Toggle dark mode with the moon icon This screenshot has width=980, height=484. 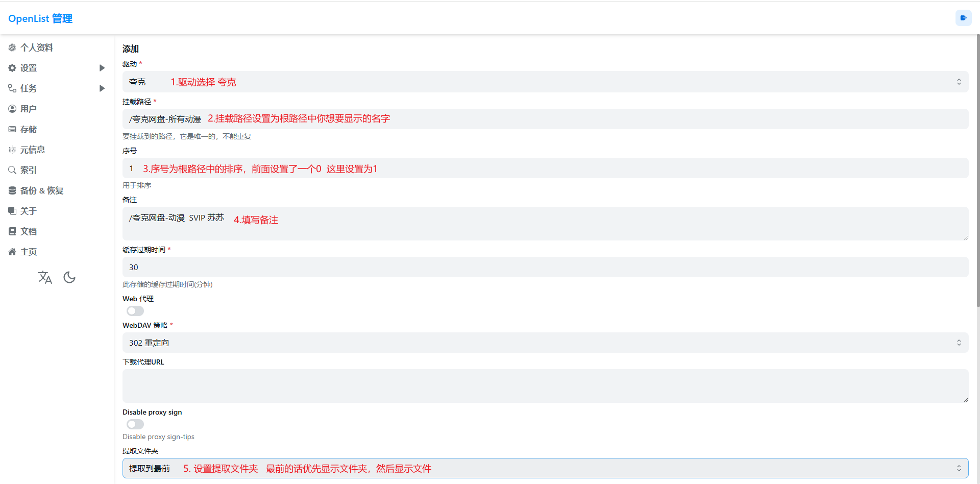pyautogui.click(x=69, y=277)
